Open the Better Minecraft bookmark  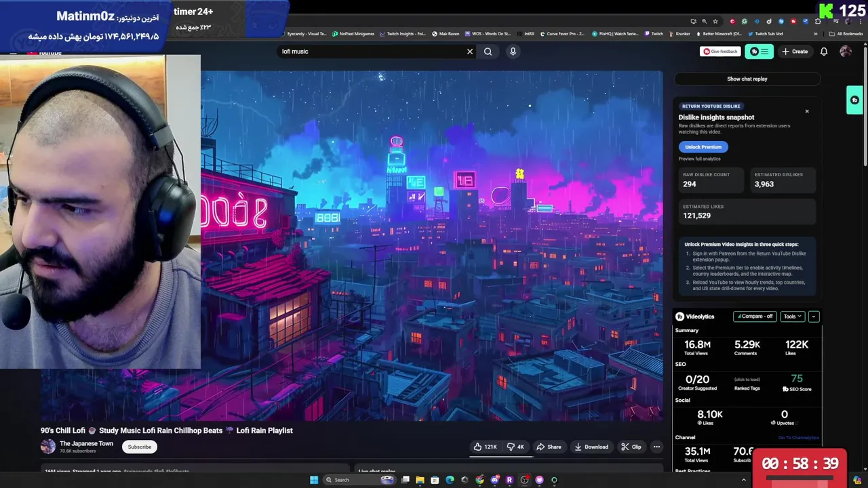pos(719,34)
